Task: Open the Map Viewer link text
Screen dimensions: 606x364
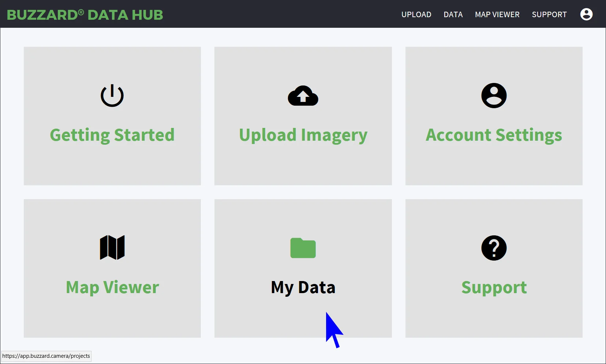Action: click(112, 288)
